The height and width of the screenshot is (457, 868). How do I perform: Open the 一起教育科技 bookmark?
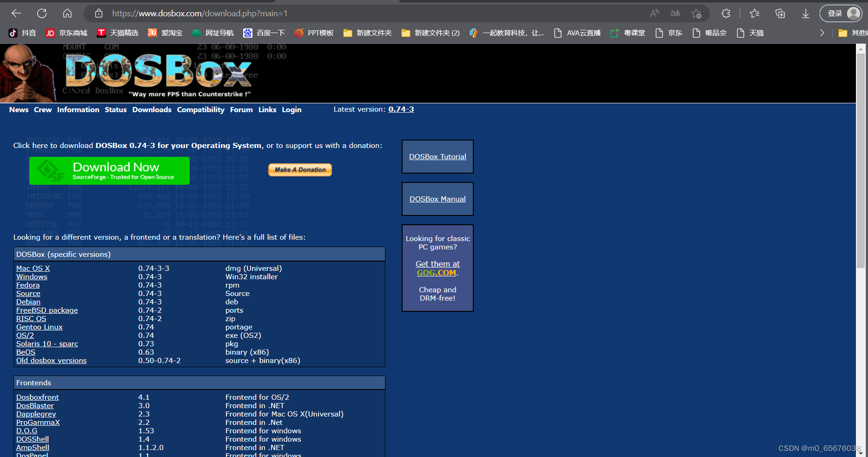point(507,33)
